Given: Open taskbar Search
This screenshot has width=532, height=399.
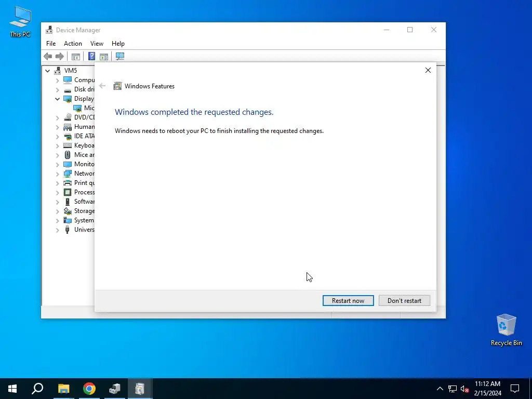Looking at the screenshot, I should click(37, 389).
